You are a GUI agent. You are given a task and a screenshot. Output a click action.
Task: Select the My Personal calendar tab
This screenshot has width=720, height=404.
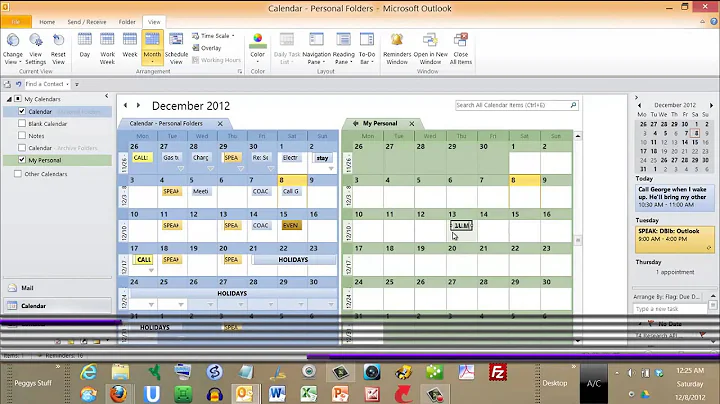click(x=380, y=123)
